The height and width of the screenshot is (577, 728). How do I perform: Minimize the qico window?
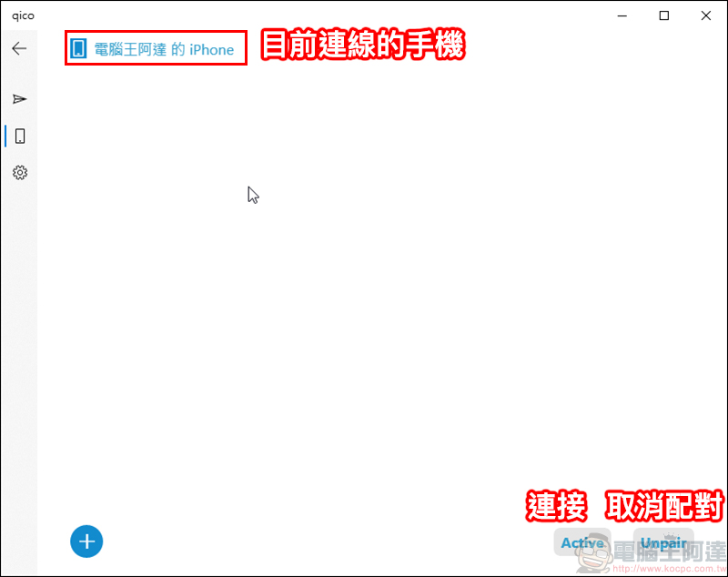[622, 15]
